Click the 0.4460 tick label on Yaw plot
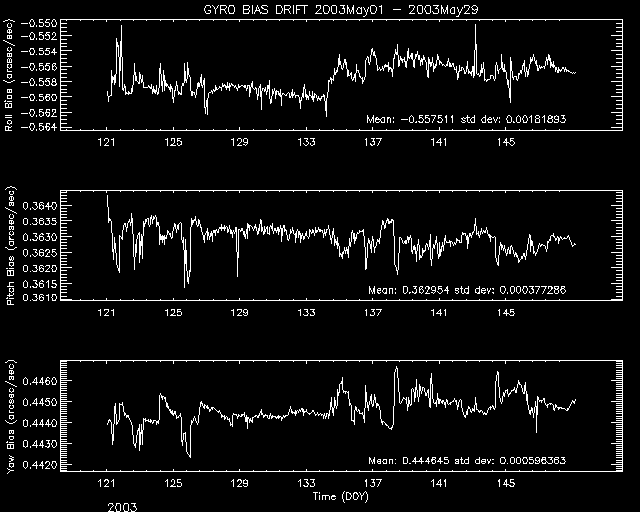 point(40,381)
